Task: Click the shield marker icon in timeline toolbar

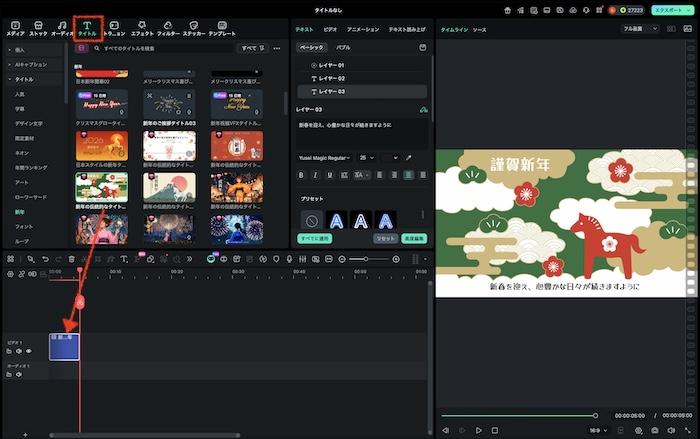Action: (276, 259)
